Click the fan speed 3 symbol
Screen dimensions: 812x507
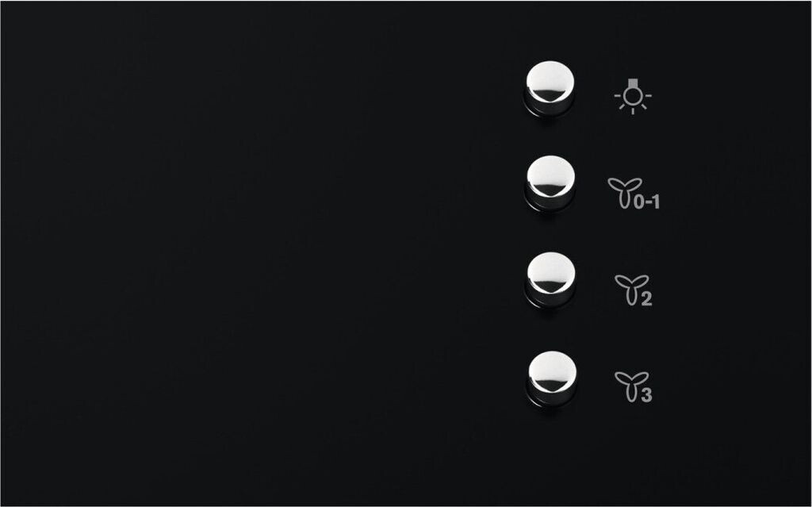[633, 386]
